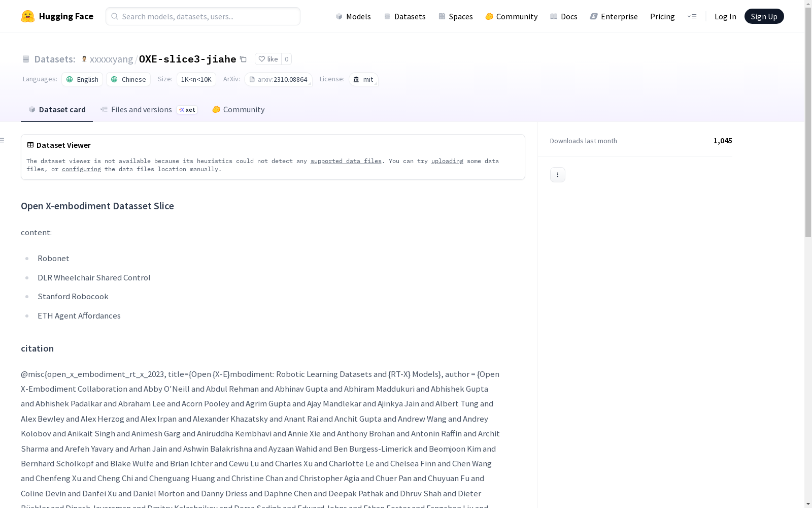The width and height of the screenshot is (812, 508).
Task: Click Log In
Action: click(x=725, y=16)
